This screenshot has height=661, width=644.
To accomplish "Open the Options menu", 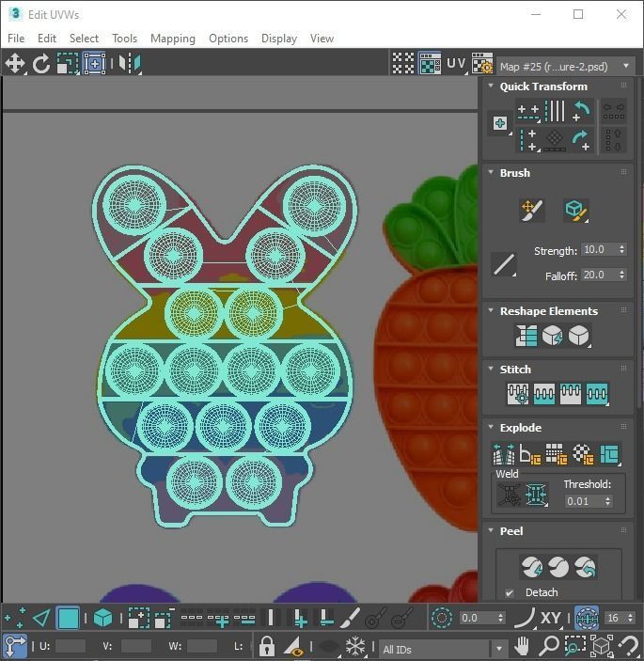I will (x=228, y=39).
